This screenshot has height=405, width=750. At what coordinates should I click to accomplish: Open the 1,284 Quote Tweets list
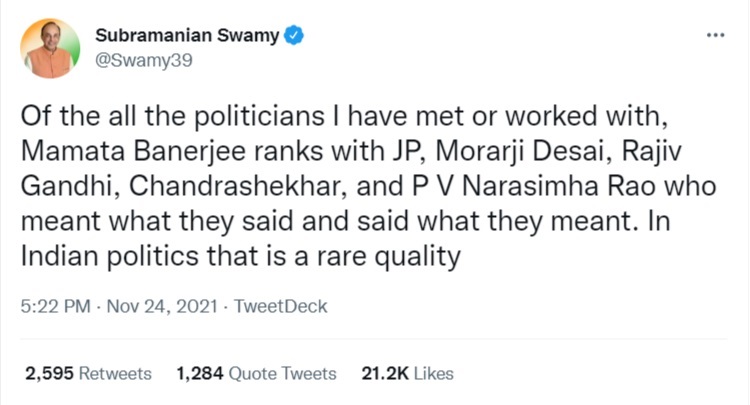point(256,373)
